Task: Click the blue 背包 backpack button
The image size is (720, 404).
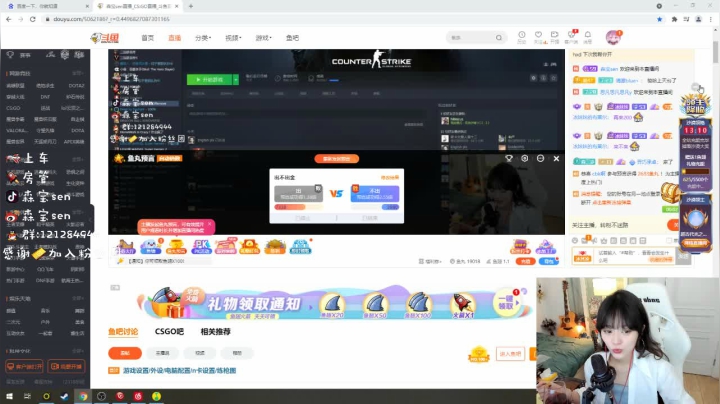Action: [x=549, y=261]
